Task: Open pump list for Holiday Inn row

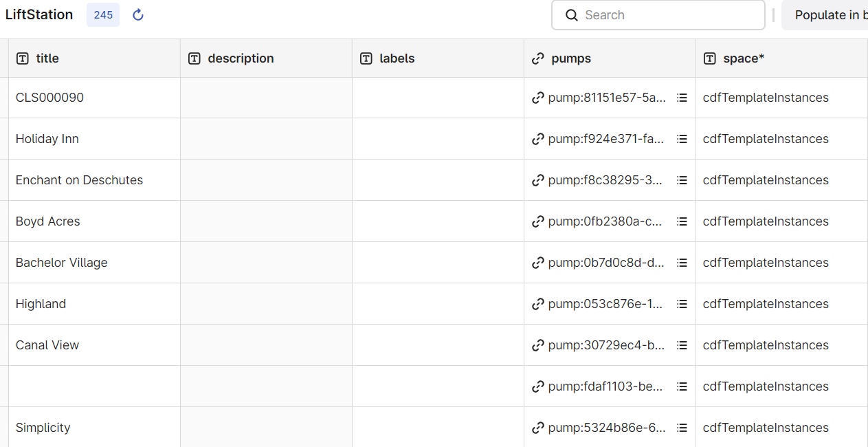Action: pyautogui.click(x=682, y=139)
